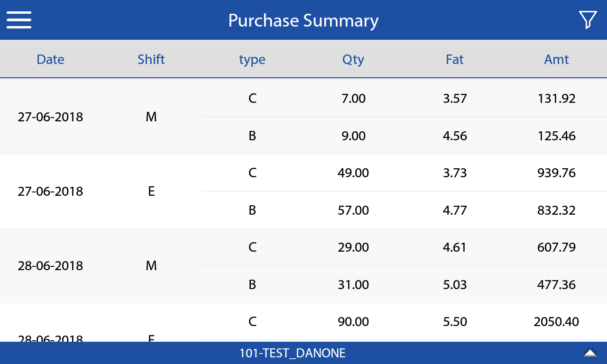Select the type column header
Screen dimensions: 607x364
point(252,60)
